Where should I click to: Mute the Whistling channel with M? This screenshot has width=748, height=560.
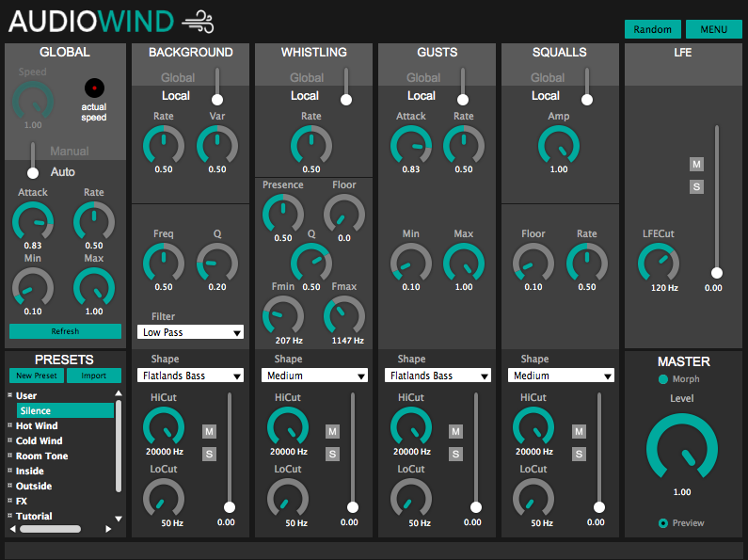[x=332, y=432]
